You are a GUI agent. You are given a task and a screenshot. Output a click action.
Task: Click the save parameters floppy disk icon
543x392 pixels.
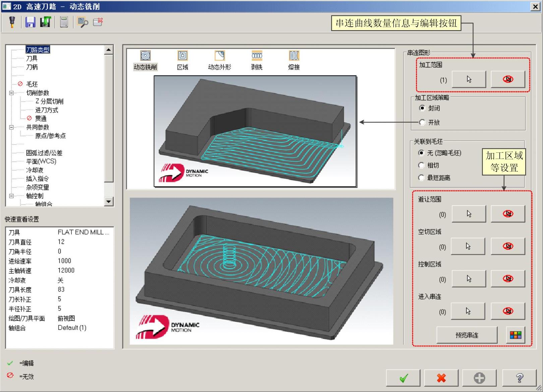30,22
